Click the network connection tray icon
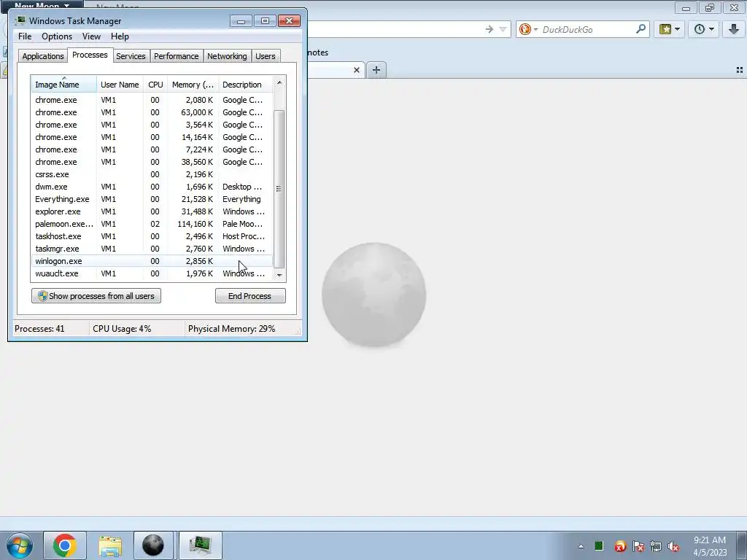The height and width of the screenshot is (560, 747). (x=656, y=546)
